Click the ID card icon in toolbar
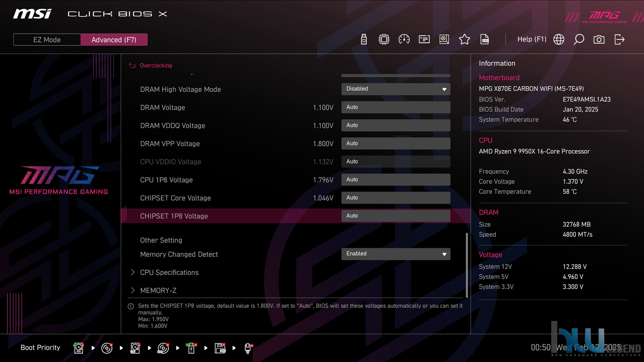 424,39
